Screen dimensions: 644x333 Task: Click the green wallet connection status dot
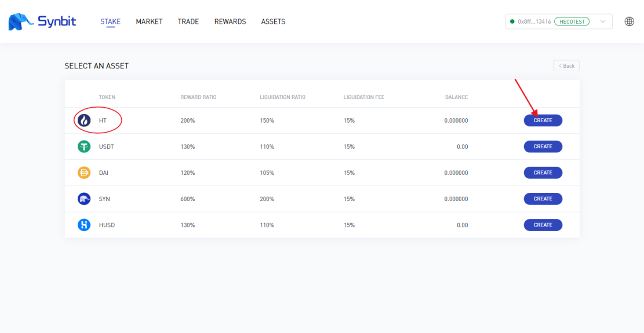coord(512,21)
